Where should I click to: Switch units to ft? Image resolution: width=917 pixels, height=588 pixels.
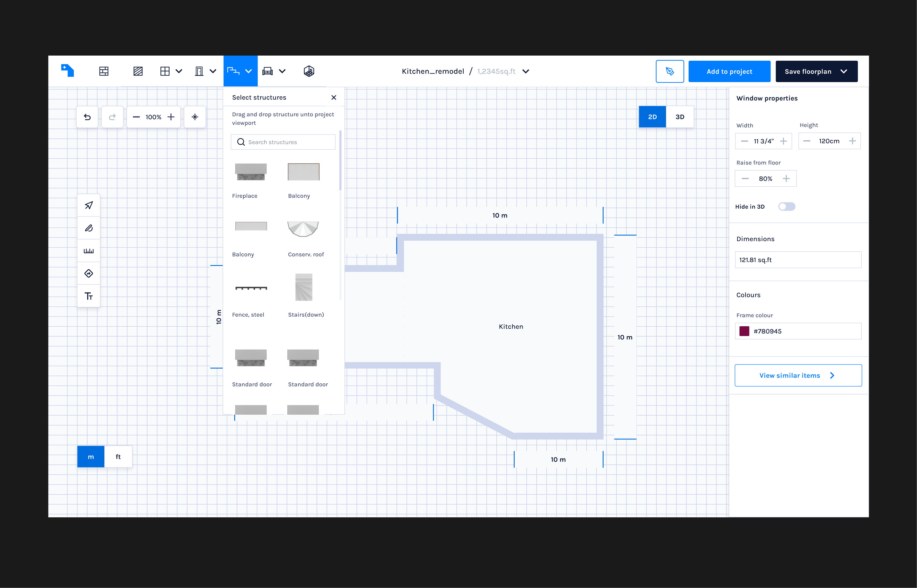pyautogui.click(x=118, y=457)
